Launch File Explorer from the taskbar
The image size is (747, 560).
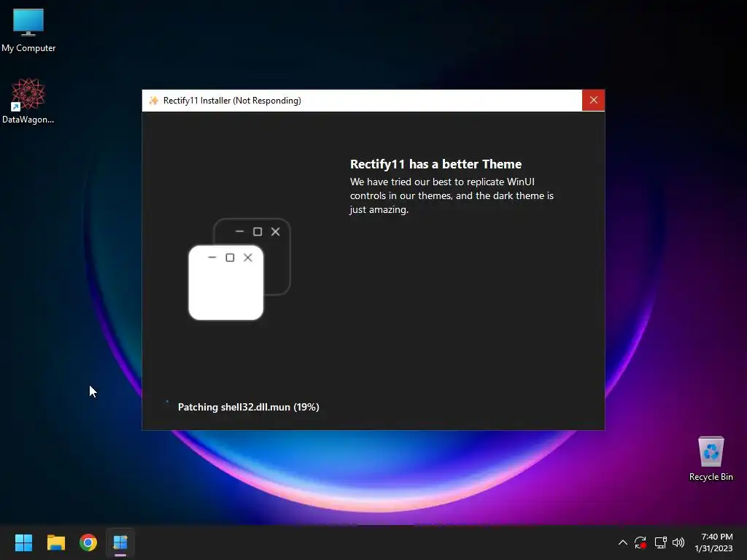pyautogui.click(x=55, y=542)
